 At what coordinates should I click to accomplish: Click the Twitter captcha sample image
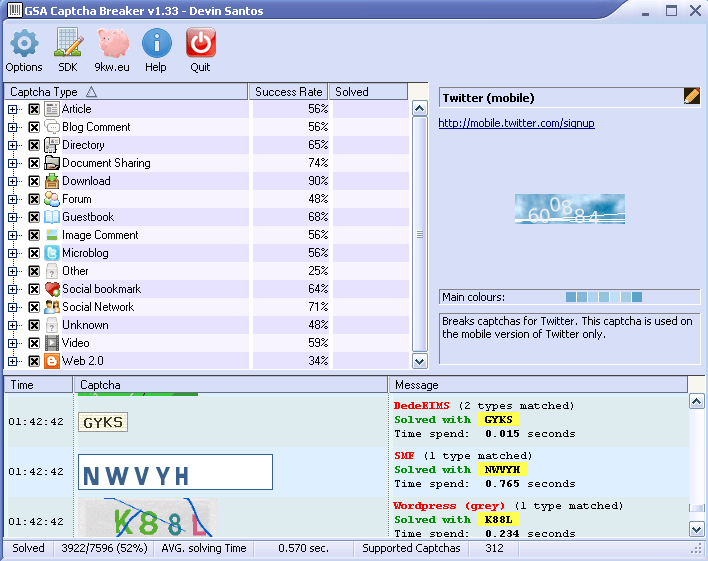pos(570,209)
